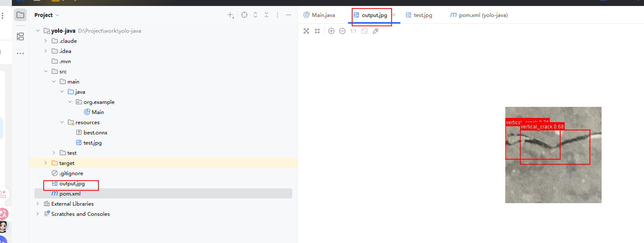Switch to the test.jpg tab
The image size is (644, 243).
tap(419, 15)
